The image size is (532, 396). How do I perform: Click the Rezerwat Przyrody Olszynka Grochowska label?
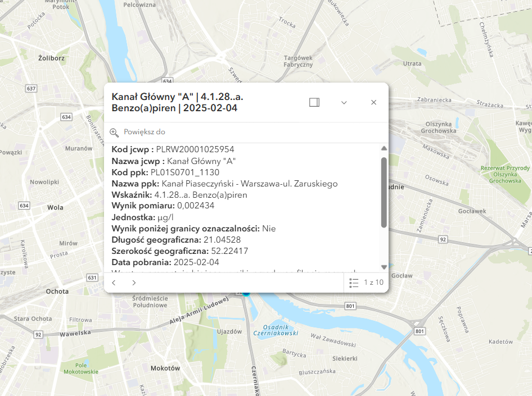[x=505, y=174]
